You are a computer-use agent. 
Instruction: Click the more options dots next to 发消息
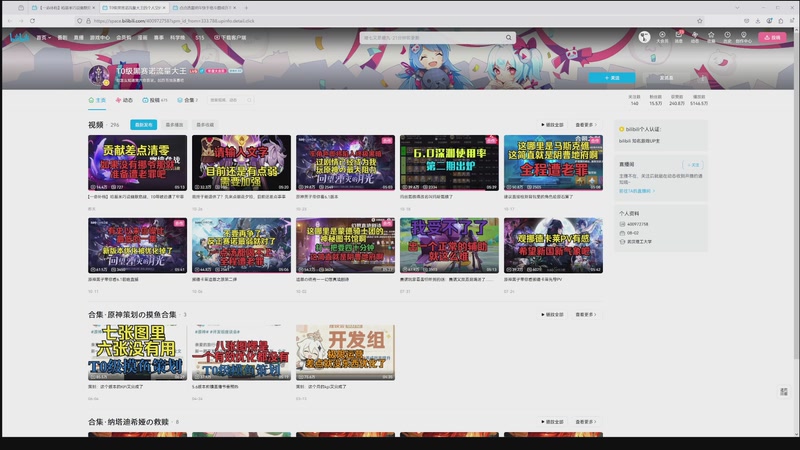703,78
